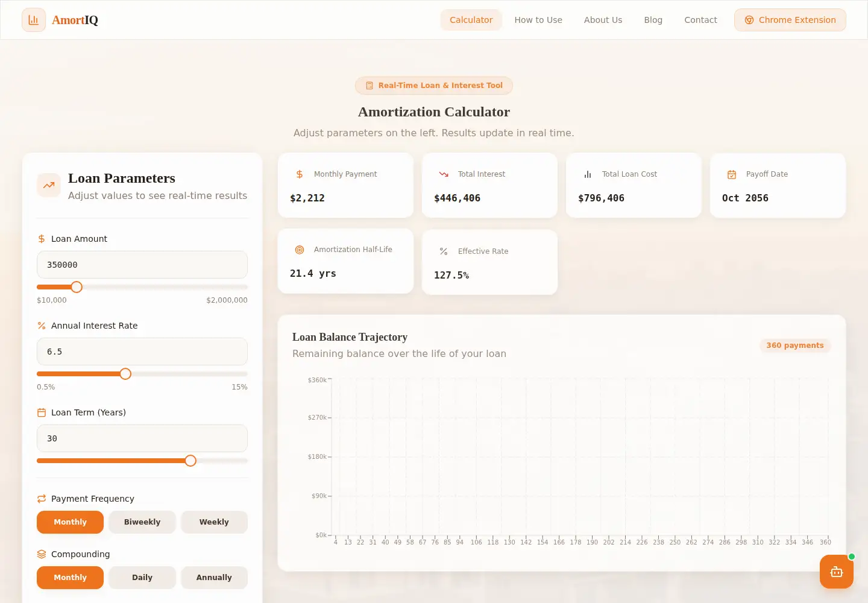This screenshot has width=868, height=603.
Task: Click the bar chart icon beside Total Loan Cost
Action: tap(588, 174)
